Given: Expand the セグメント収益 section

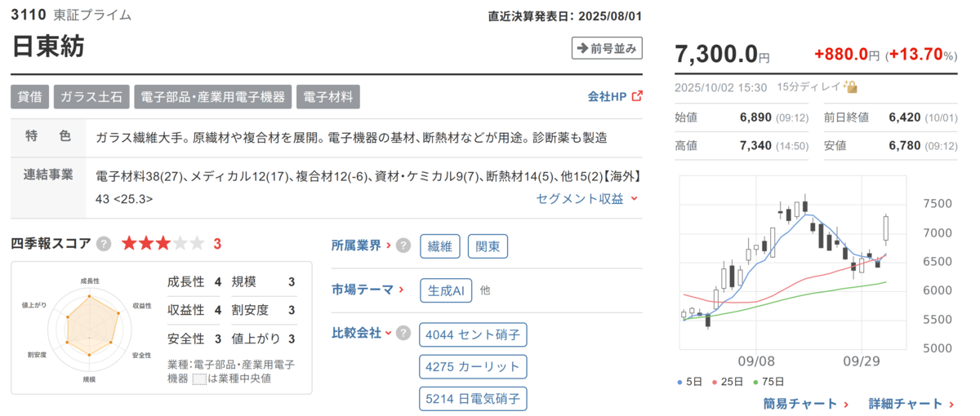Looking at the screenshot, I should pos(587,198).
